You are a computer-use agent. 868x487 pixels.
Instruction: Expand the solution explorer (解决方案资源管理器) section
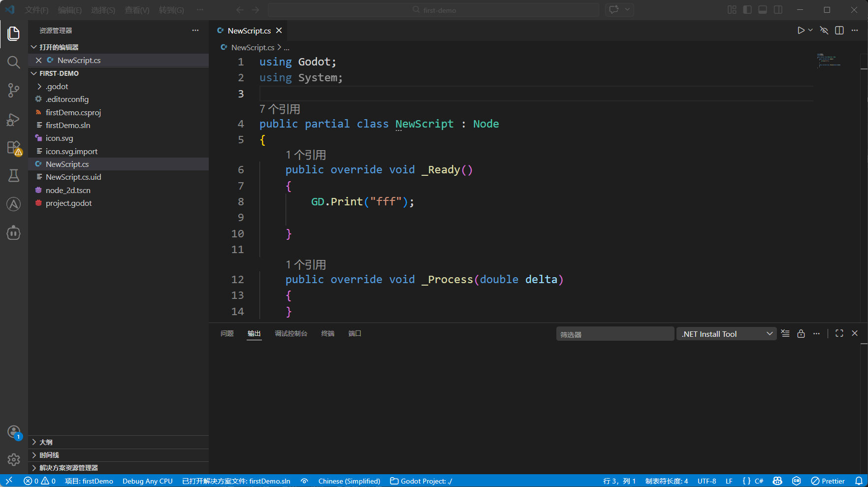(x=68, y=468)
